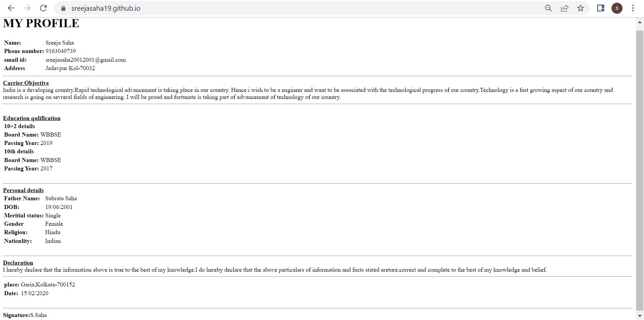644x320 pixels.
Task: Click the Education qulification heading
Action: pyautogui.click(x=32, y=118)
